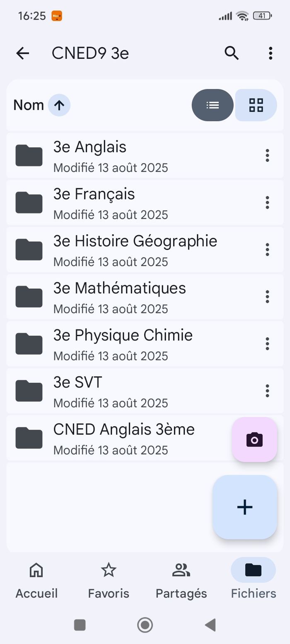Open the 3e Anglais folder
Screen dimensions: 290x644
124,156
